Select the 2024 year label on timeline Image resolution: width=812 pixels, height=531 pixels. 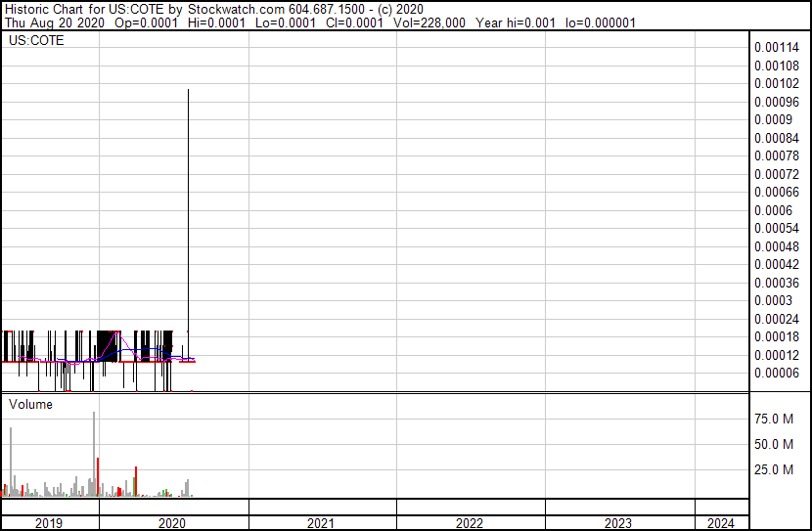719,523
